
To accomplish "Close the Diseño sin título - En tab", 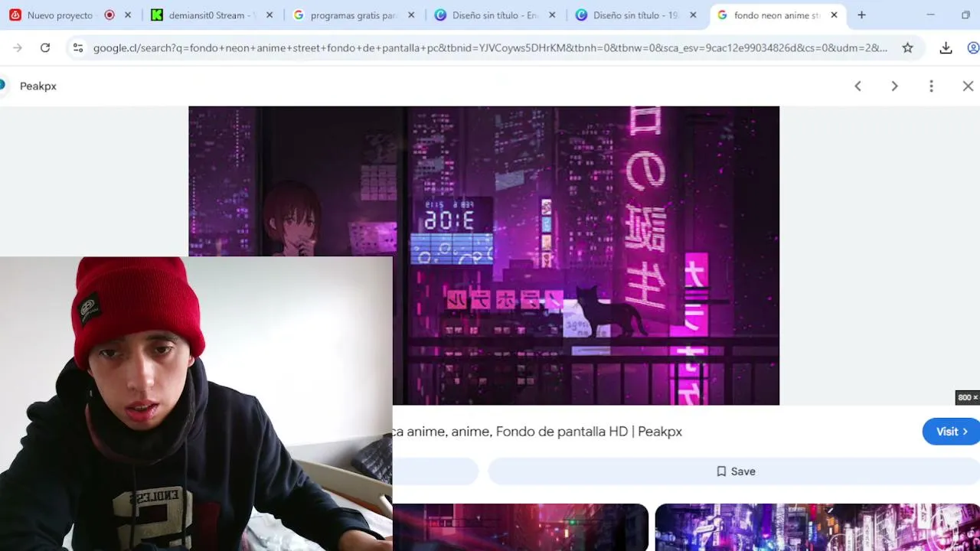I will (552, 15).
